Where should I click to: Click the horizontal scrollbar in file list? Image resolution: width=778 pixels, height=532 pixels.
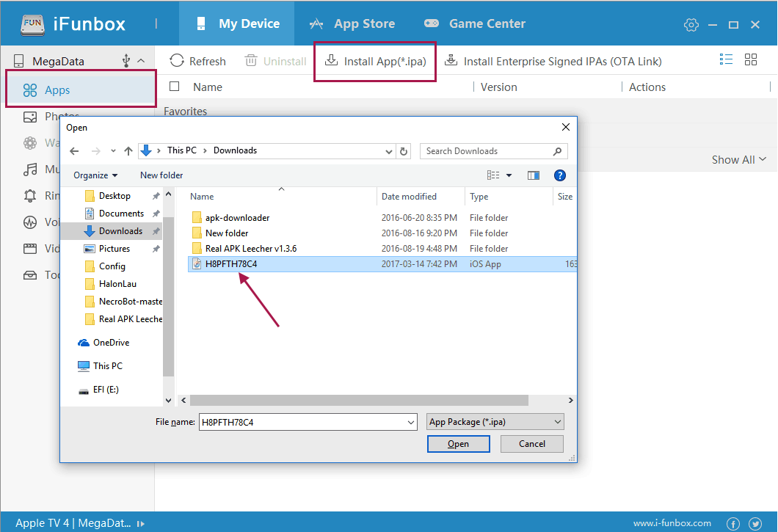pyautogui.click(x=359, y=400)
